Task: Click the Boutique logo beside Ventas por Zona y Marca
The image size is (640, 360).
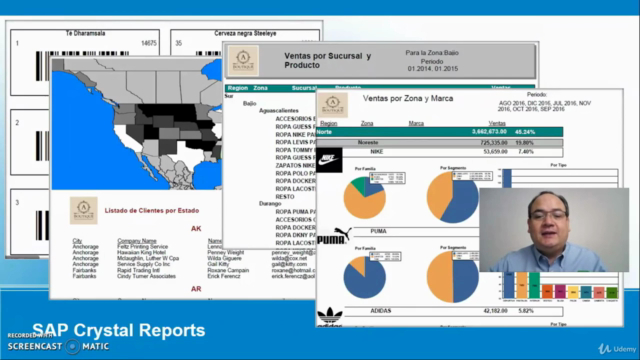Action: coord(333,105)
